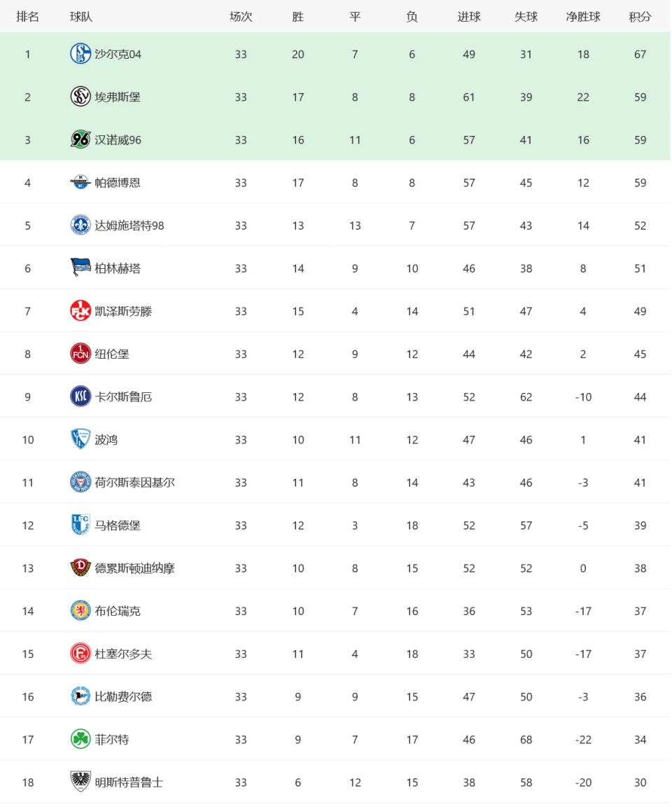Click the 柏林赫塔 flag logo
Image resolution: width=672 pixels, height=807 pixels.
point(80,268)
